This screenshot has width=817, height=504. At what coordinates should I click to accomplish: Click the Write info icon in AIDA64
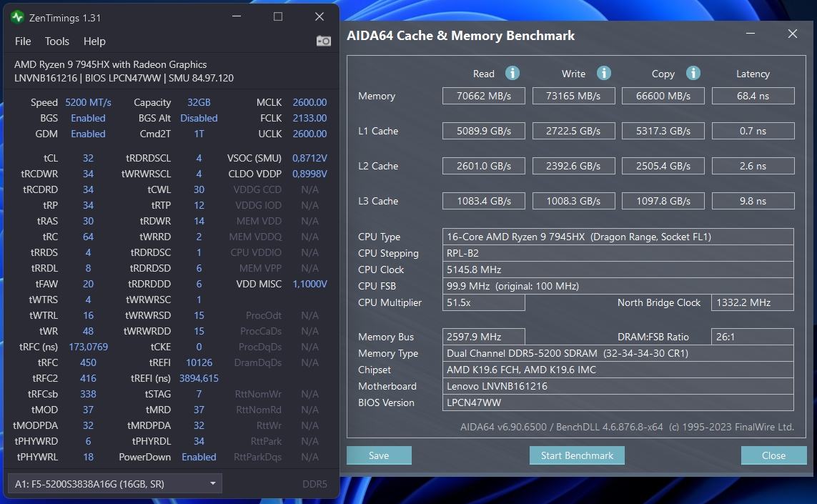[x=603, y=73]
